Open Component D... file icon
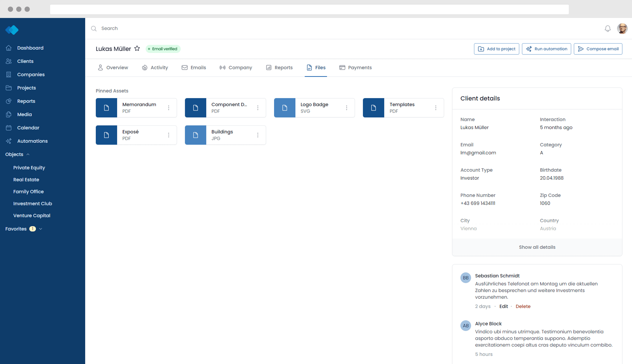Viewport: 632px width, 364px height. click(x=195, y=108)
